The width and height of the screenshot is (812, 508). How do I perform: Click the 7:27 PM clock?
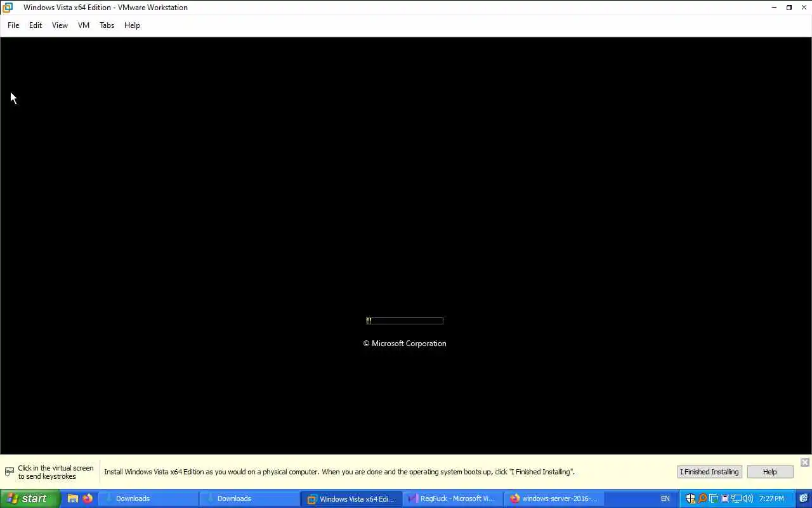[771, 498]
